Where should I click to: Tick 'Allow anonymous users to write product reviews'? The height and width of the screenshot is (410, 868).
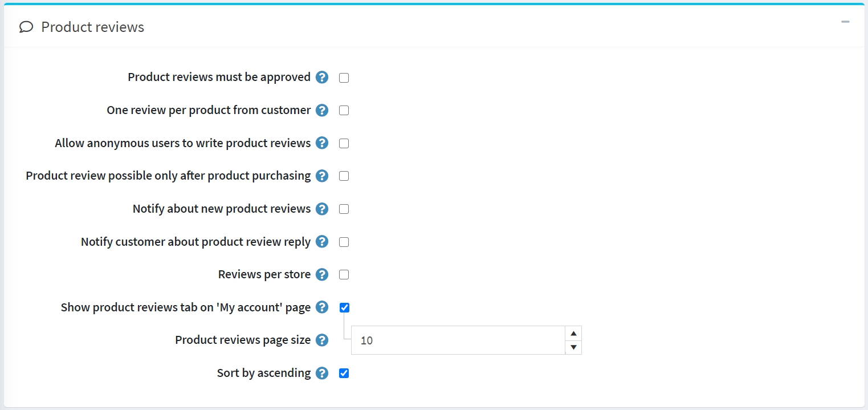click(x=344, y=144)
